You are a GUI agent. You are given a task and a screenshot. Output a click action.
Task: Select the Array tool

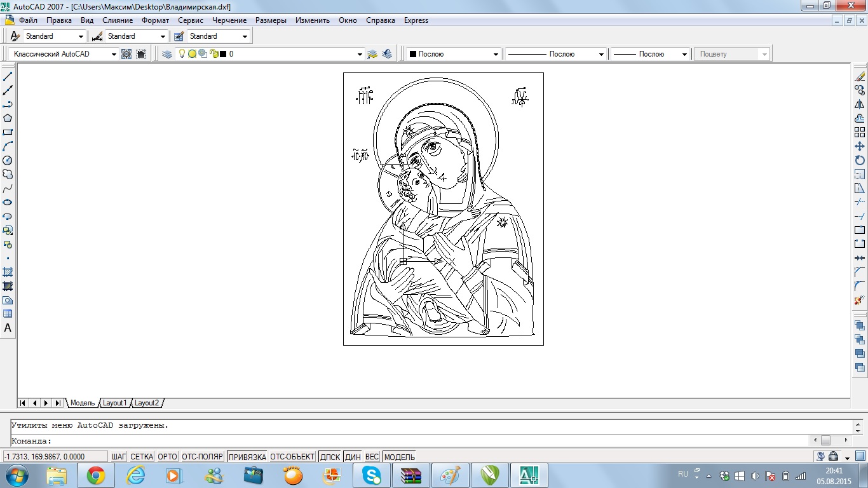click(860, 132)
